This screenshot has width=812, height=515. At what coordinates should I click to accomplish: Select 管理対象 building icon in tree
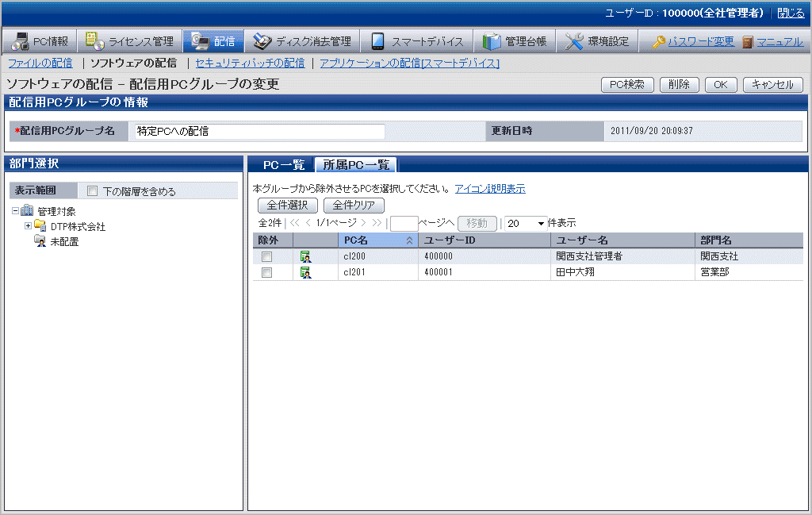point(27,210)
